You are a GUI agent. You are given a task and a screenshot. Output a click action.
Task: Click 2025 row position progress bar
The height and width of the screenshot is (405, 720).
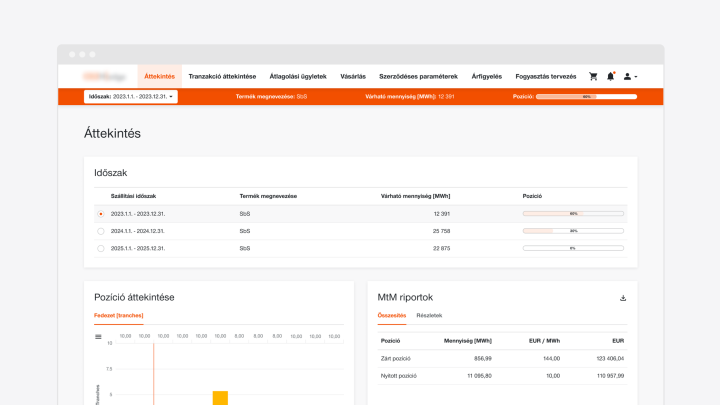coord(573,248)
